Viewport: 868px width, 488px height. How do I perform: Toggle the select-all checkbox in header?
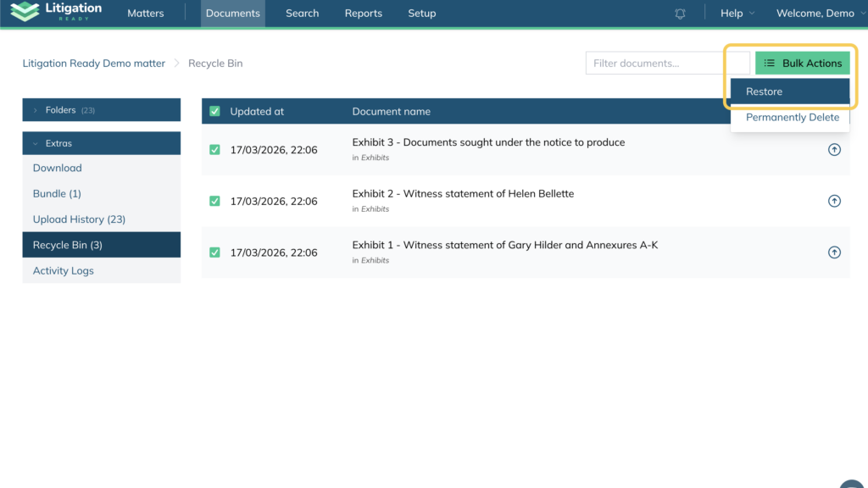(214, 111)
